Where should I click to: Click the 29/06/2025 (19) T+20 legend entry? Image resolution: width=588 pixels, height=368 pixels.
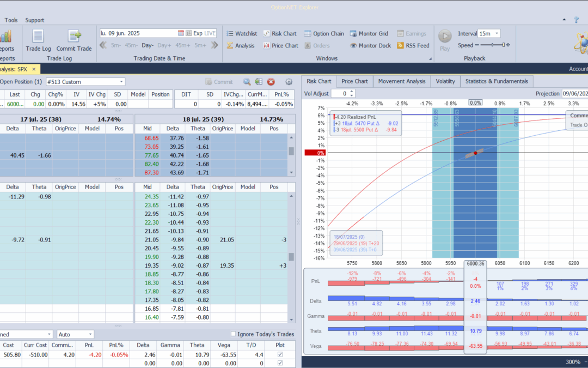(356, 243)
